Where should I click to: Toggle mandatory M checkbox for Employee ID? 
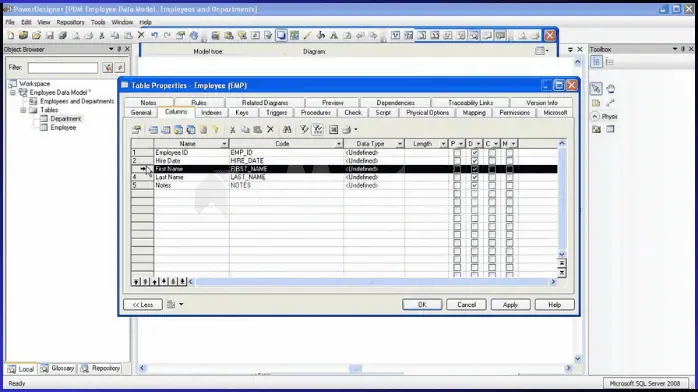pos(509,153)
